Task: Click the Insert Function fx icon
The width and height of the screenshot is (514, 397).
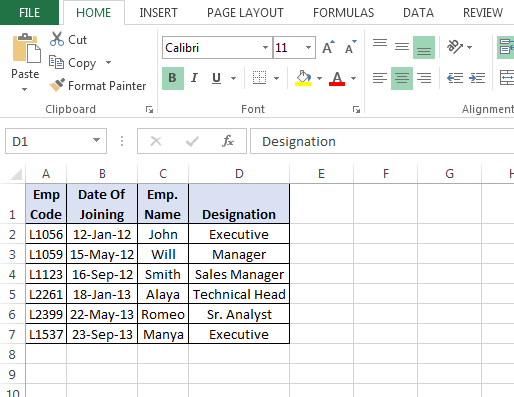Action: 228,141
